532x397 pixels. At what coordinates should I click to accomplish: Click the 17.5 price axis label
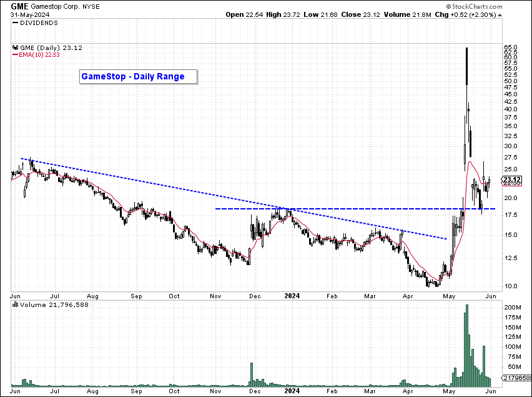click(511, 215)
